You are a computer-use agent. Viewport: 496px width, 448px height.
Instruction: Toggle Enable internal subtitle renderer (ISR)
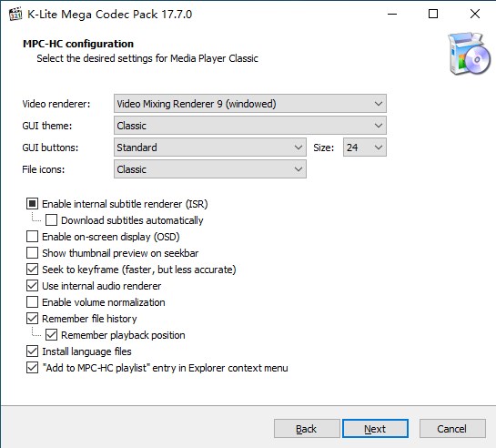click(x=32, y=204)
